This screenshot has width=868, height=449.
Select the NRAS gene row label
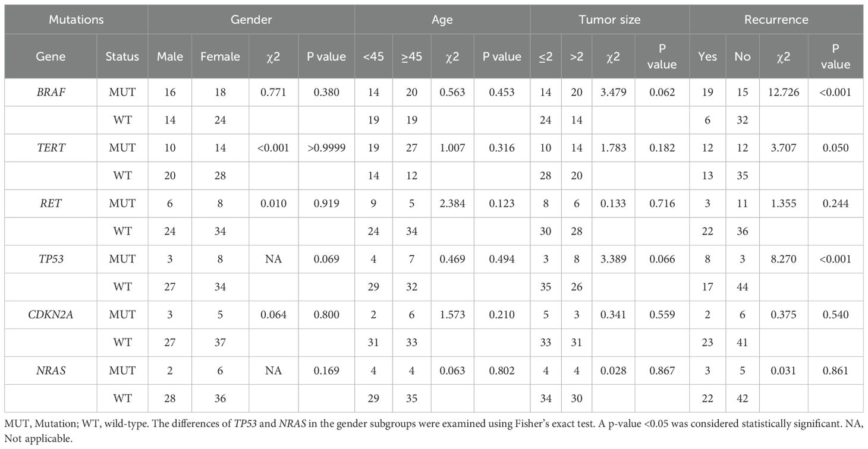tap(51, 371)
